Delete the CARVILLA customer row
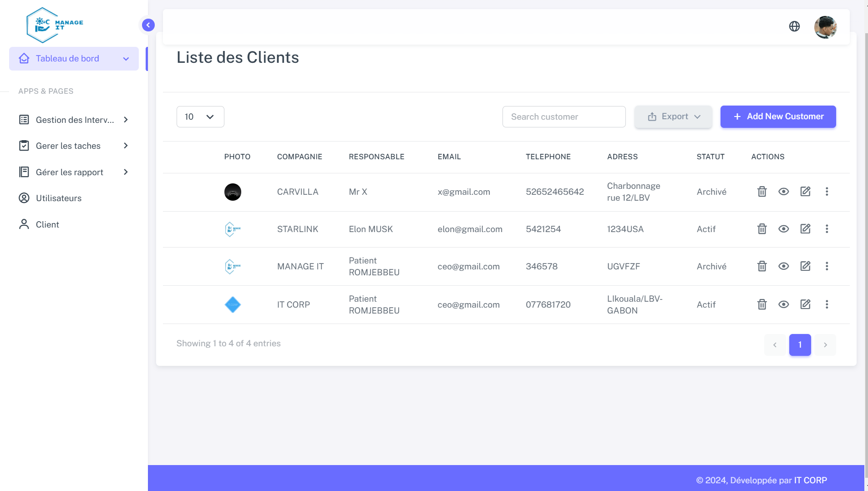The image size is (868, 491). [x=761, y=192]
